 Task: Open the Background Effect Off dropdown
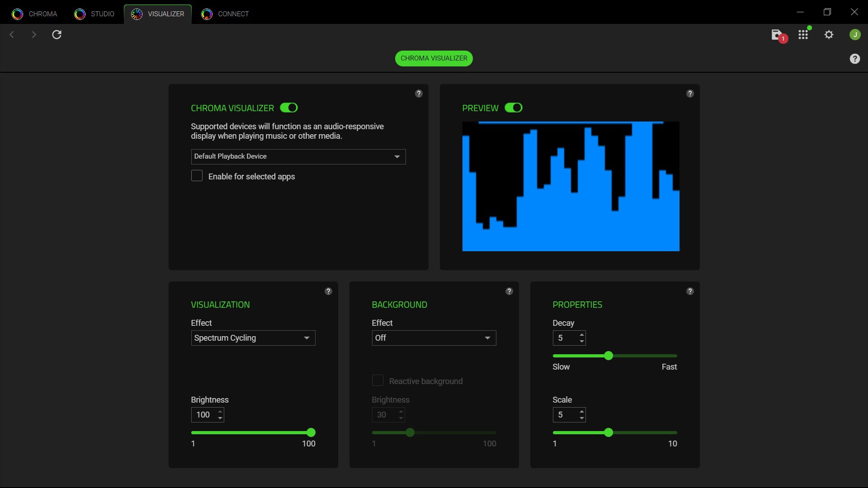pyautogui.click(x=434, y=338)
